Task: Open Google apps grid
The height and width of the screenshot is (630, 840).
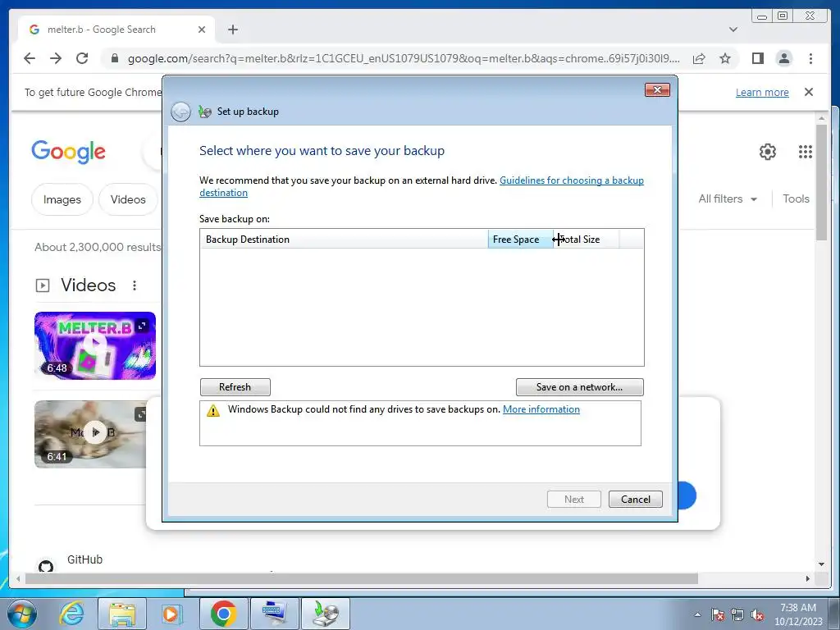Action: (x=806, y=152)
